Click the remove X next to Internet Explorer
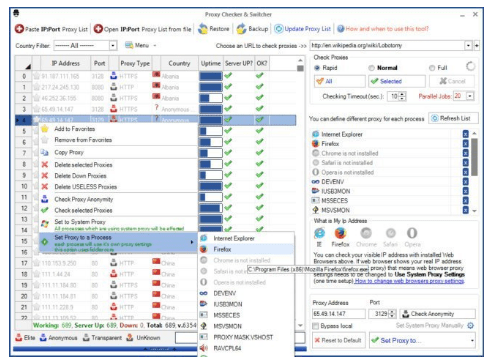Screen dimensions: 491x364 point(465,134)
